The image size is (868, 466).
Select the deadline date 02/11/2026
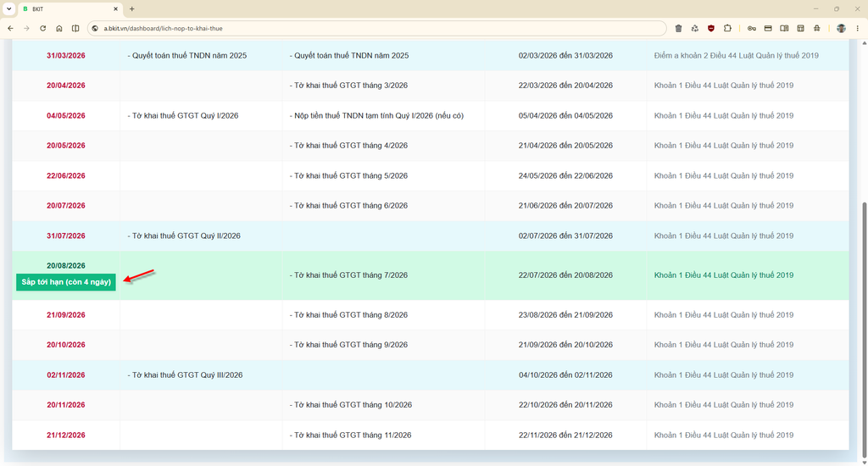coord(66,374)
